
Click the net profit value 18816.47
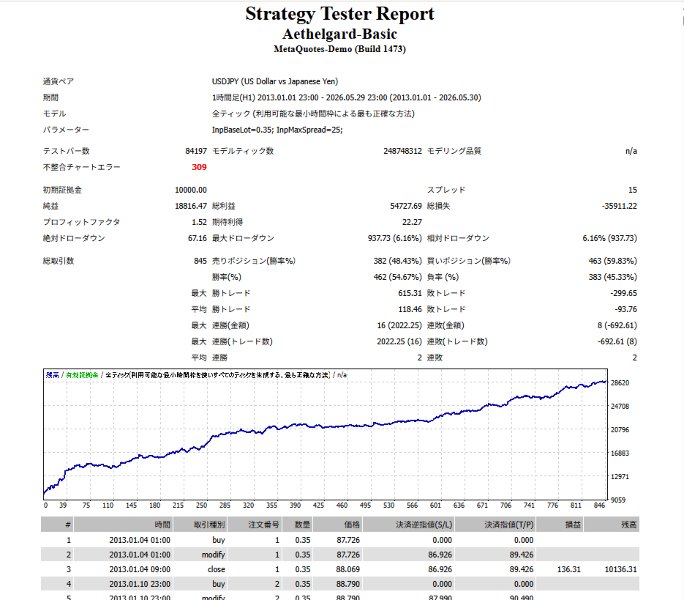(x=191, y=206)
